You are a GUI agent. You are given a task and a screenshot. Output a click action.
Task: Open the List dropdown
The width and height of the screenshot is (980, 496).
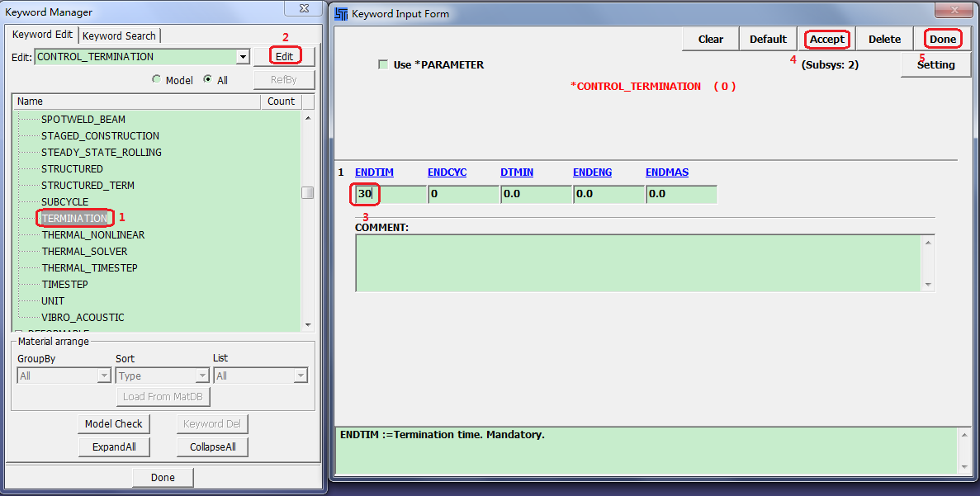[301, 376]
